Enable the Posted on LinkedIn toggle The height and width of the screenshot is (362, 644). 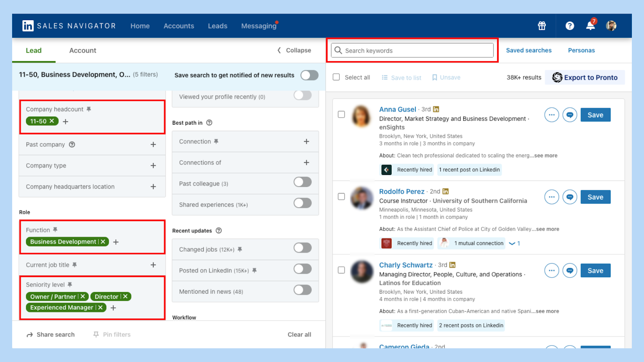pos(302,269)
